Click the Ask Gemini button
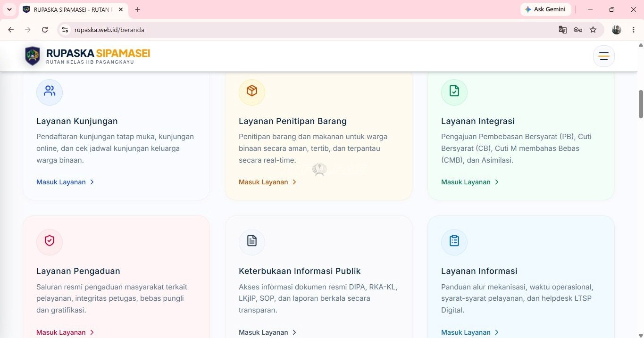 pos(546,9)
